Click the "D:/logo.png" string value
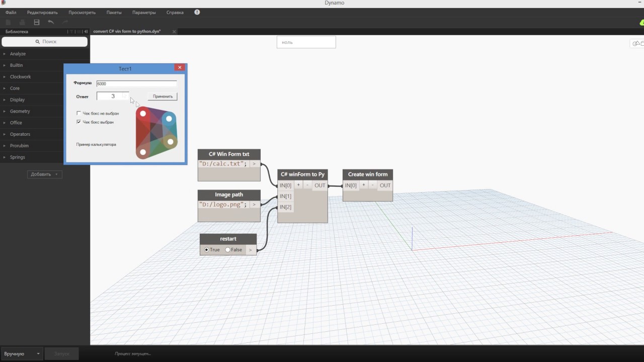644x362 pixels. 223,205
